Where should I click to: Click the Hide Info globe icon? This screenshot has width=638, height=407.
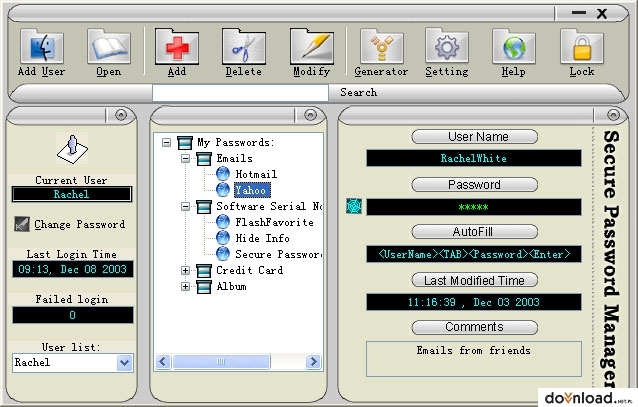(223, 238)
